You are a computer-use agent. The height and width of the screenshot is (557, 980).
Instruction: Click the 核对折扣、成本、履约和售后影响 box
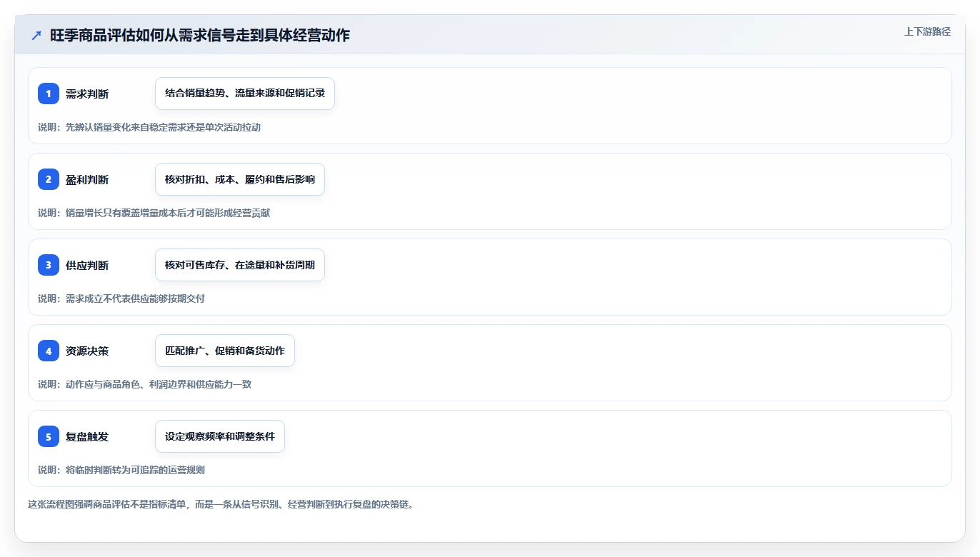coord(240,179)
